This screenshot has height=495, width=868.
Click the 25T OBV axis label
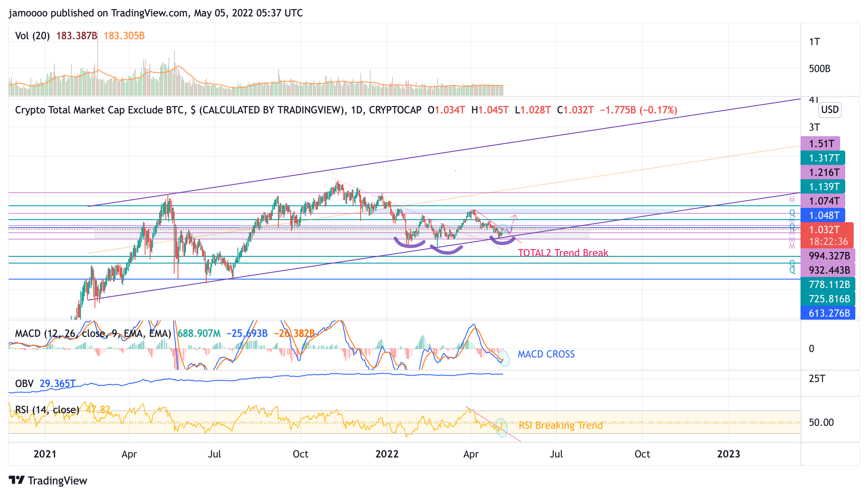click(x=817, y=379)
